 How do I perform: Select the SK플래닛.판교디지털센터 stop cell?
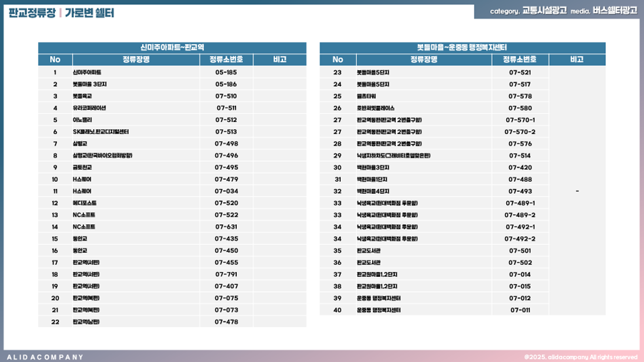[101, 132]
